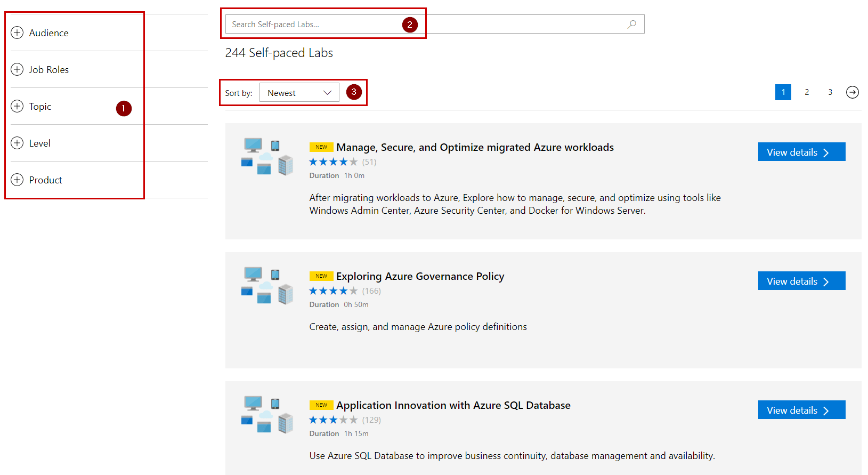Open Application Innovation with Azure SQL Database title

pyautogui.click(x=453, y=405)
